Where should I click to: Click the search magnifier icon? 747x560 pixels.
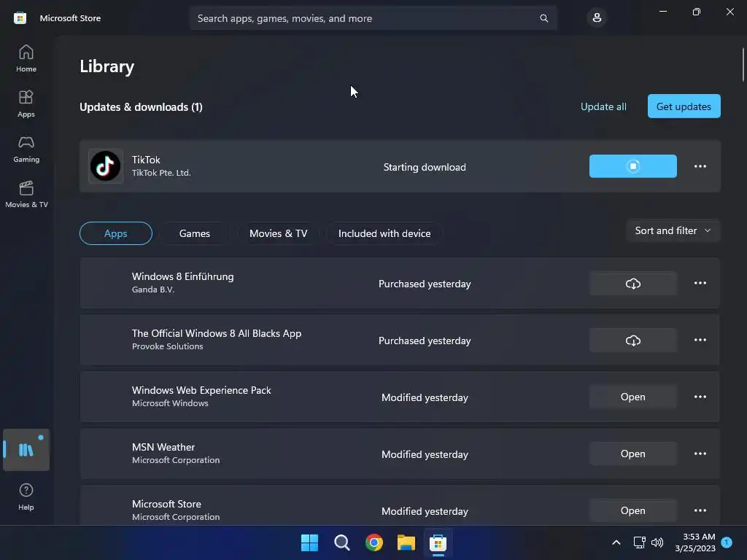543,18
